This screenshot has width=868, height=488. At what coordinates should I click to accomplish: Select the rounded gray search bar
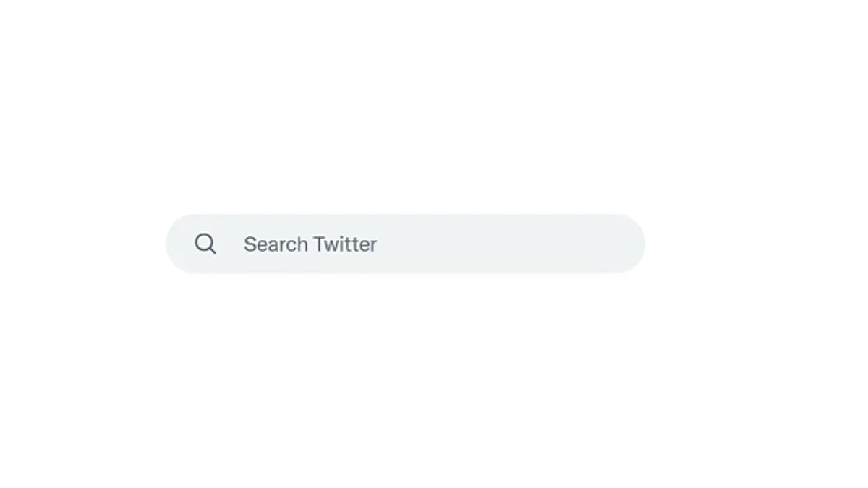[405, 244]
